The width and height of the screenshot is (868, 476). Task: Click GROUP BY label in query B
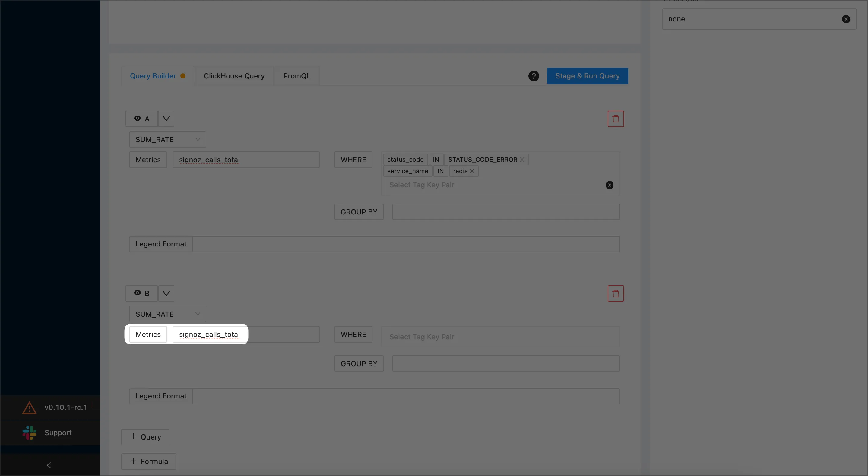point(359,363)
